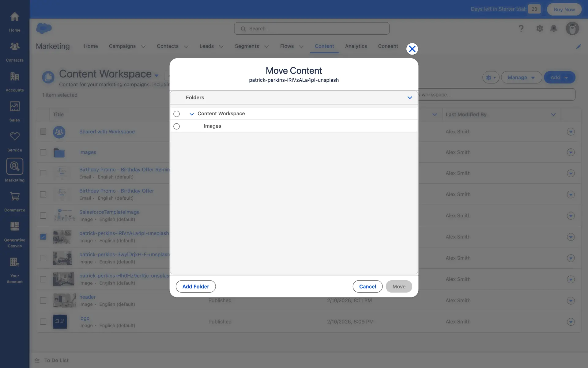Close the Move Content dialog
Viewport: 588px width, 368px height.
pos(412,49)
